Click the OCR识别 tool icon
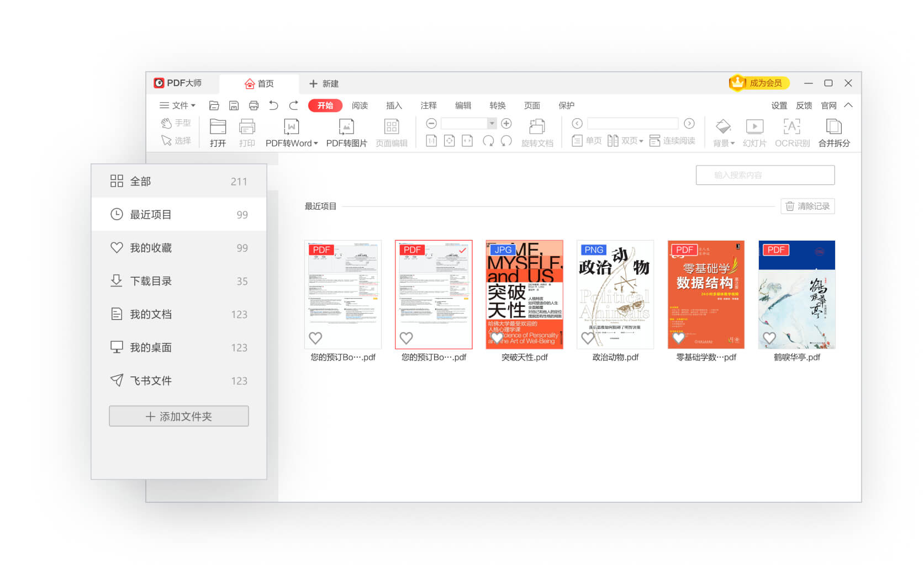This screenshot has width=924, height=574. coord(791,127)
